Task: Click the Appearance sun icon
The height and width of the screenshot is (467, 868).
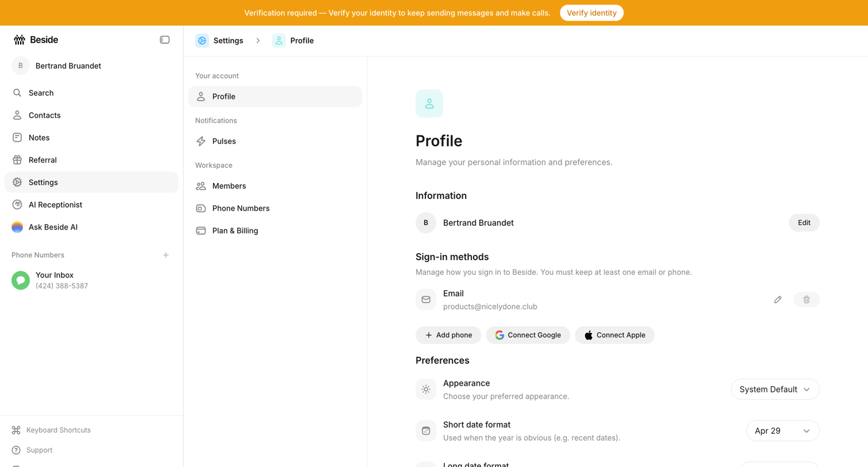Action: [x=426, y=390]
